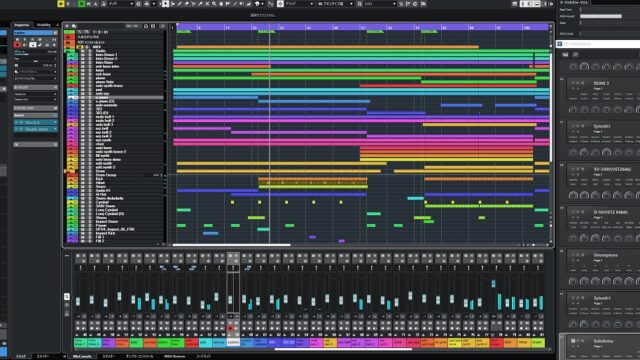Select the Omnisphere rack instrument
Image resolution: width=640 pixels, height=360 pixels.
click(605, 255)
